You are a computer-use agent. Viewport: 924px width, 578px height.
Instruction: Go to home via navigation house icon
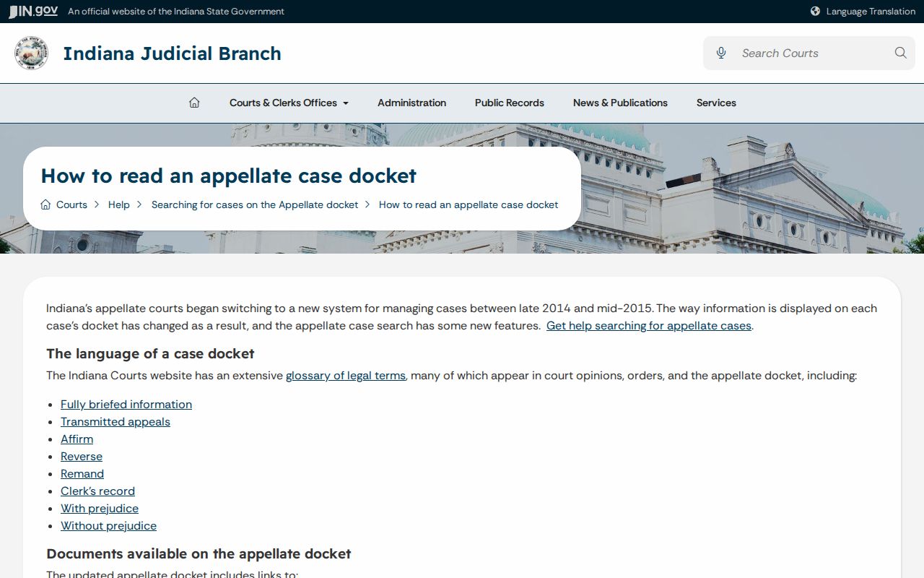[x=194, y=103]
